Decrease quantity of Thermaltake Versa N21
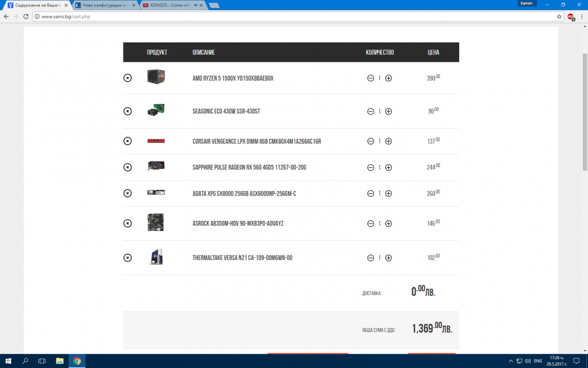Viewport: 588px width, 368px height. pyautogui.click(x=370, y=258)
